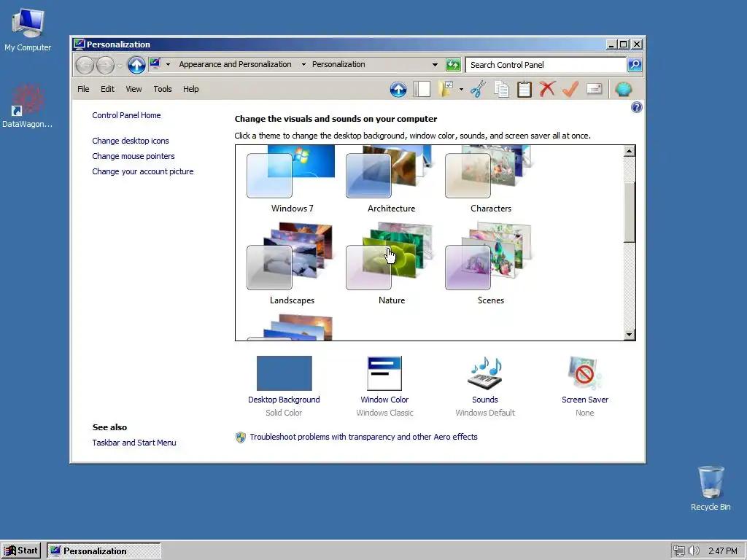Click the theme list scrollbar thumb
The width and height of the screenshot is (747, 560).
[x=630, y=212]
